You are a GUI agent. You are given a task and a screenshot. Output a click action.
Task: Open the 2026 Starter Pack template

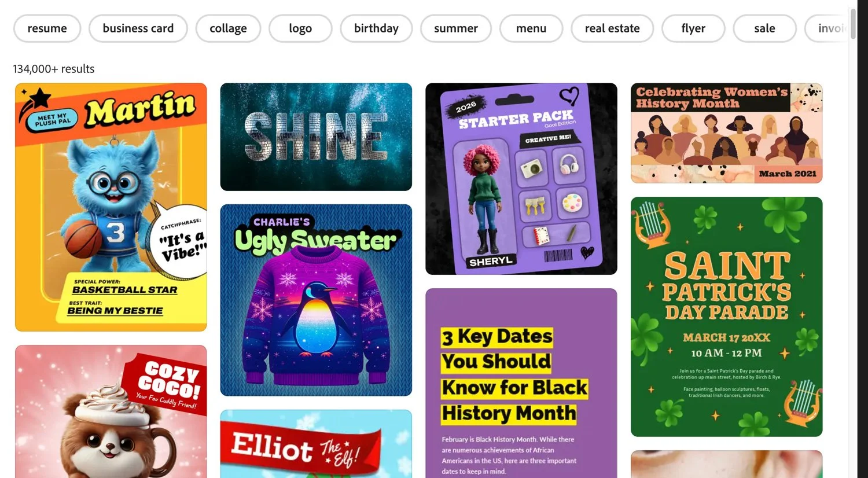[x=521, y=179]
